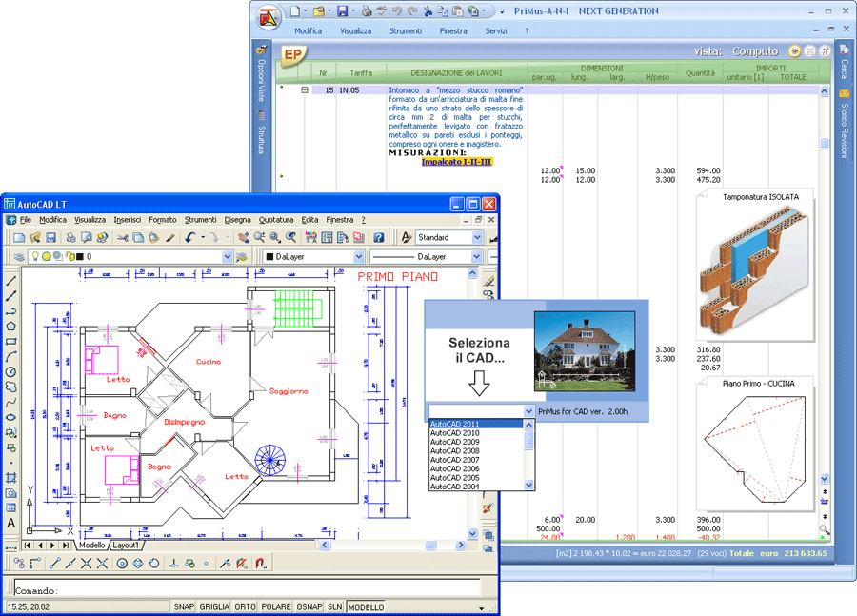Click the Pan hand icon in AutoCAD
The image size is (857, 616).
244,237
